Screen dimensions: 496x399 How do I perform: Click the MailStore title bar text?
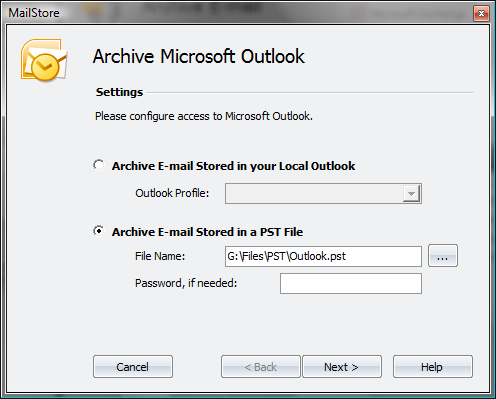[34, 13]
